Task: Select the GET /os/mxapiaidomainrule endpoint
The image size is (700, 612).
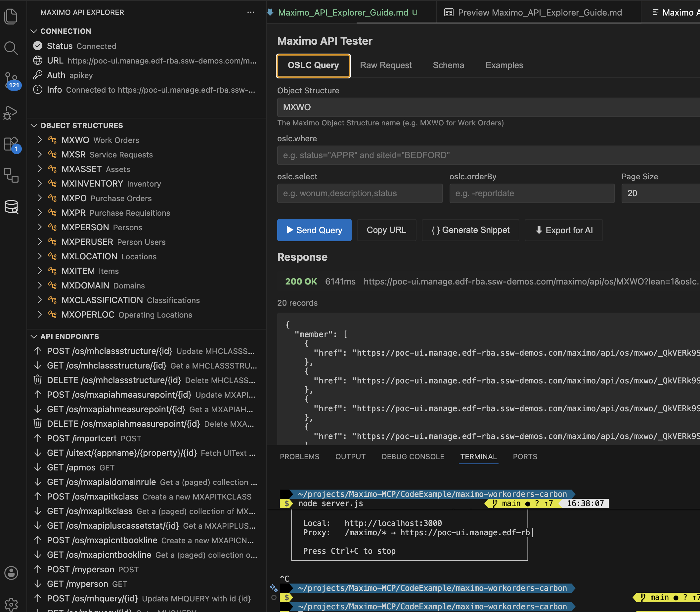Action: [x=147, y=482]
